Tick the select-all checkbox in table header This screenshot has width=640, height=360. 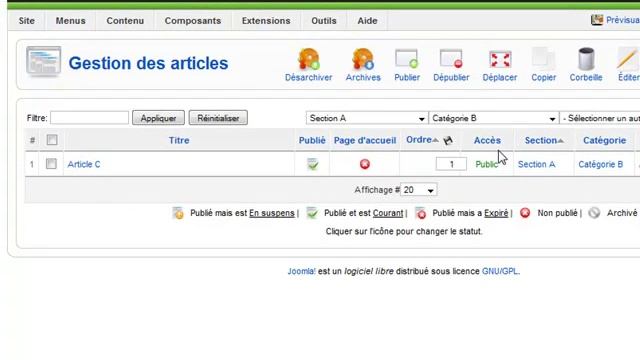pyautogui.click(x=52, y=140)
